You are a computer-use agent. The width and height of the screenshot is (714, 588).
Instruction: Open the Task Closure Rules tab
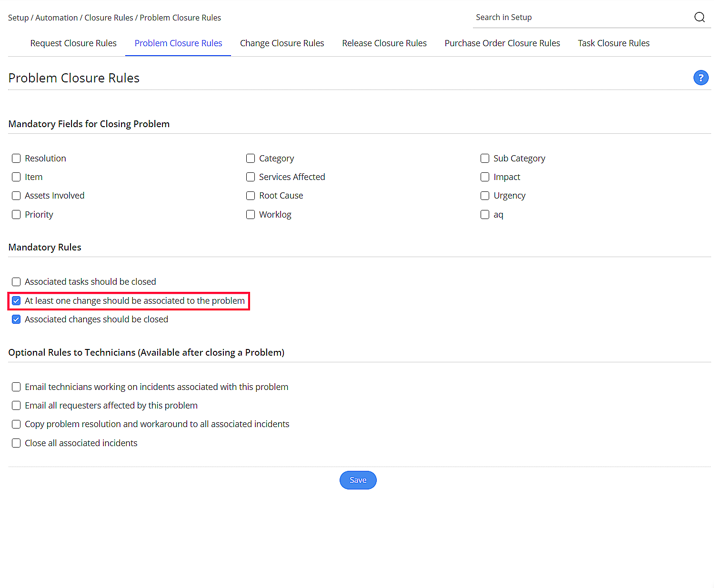pos(613,43)
